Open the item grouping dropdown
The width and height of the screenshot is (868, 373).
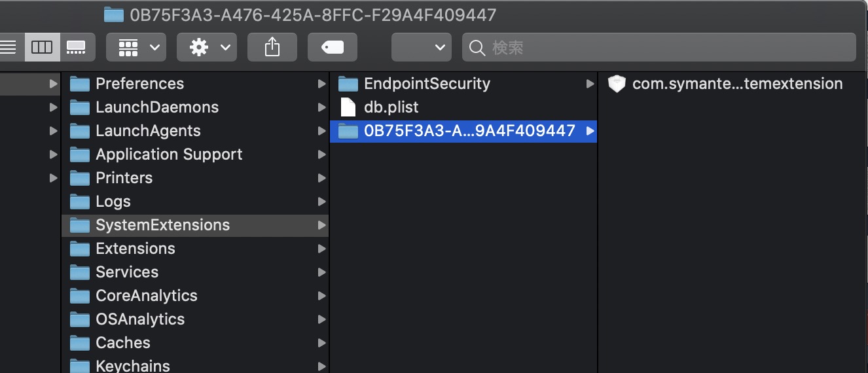tap(136, 47)
